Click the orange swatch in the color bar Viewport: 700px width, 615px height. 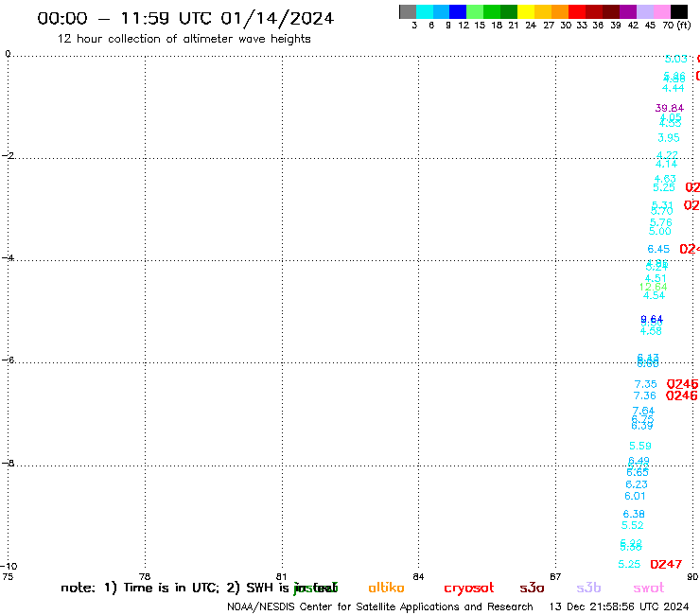(x=560, y=11)
